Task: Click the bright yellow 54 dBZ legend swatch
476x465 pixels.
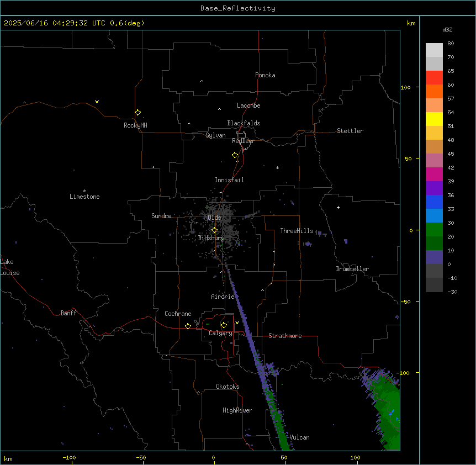Action: (434, 119)
